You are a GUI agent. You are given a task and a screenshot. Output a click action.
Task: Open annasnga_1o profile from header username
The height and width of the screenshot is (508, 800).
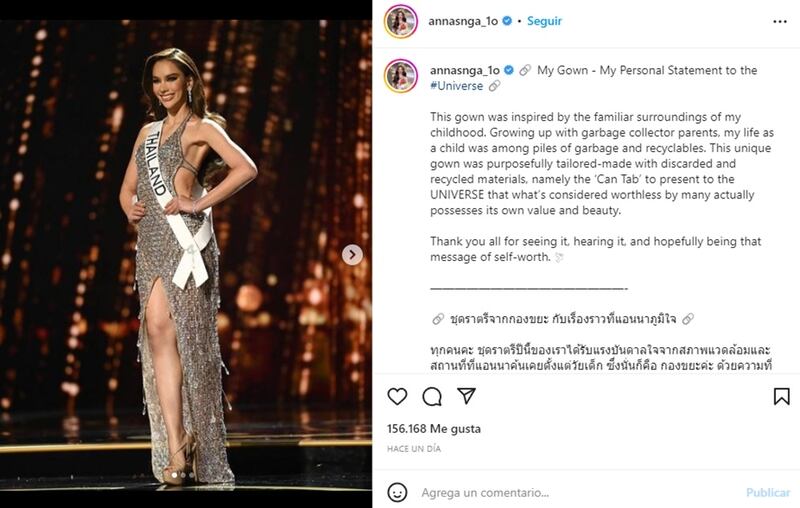[463, 21]
